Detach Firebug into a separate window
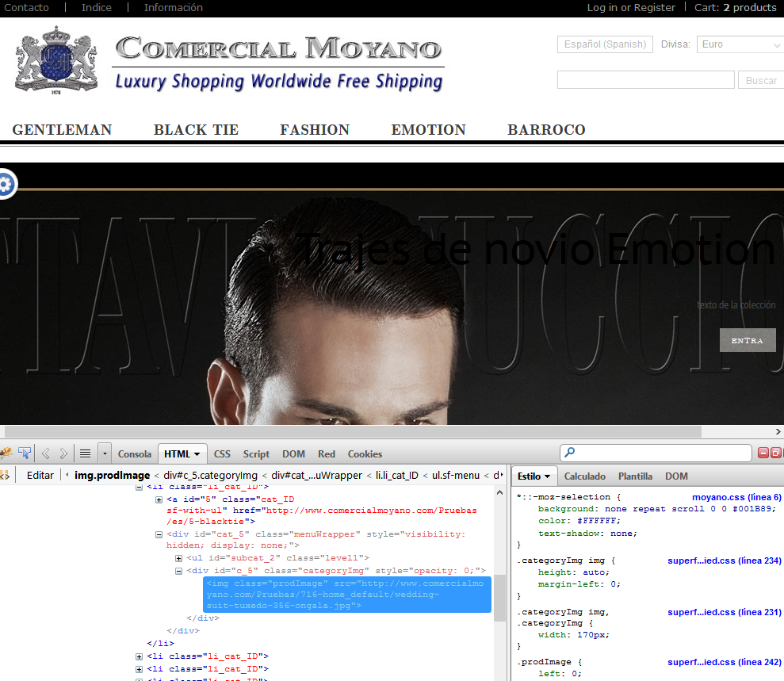Image resolution: width=784 pixels, height=681 pixels. (775, 453)
